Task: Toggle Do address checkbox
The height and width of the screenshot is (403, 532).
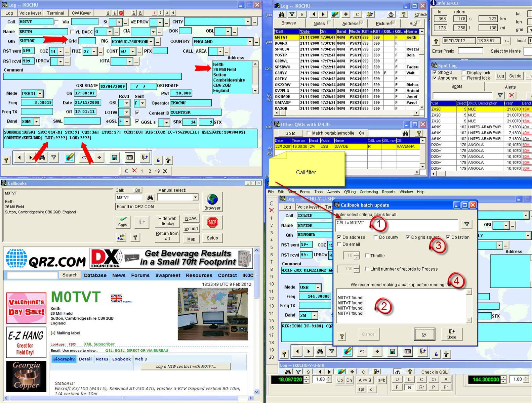Action: point(339,237)
